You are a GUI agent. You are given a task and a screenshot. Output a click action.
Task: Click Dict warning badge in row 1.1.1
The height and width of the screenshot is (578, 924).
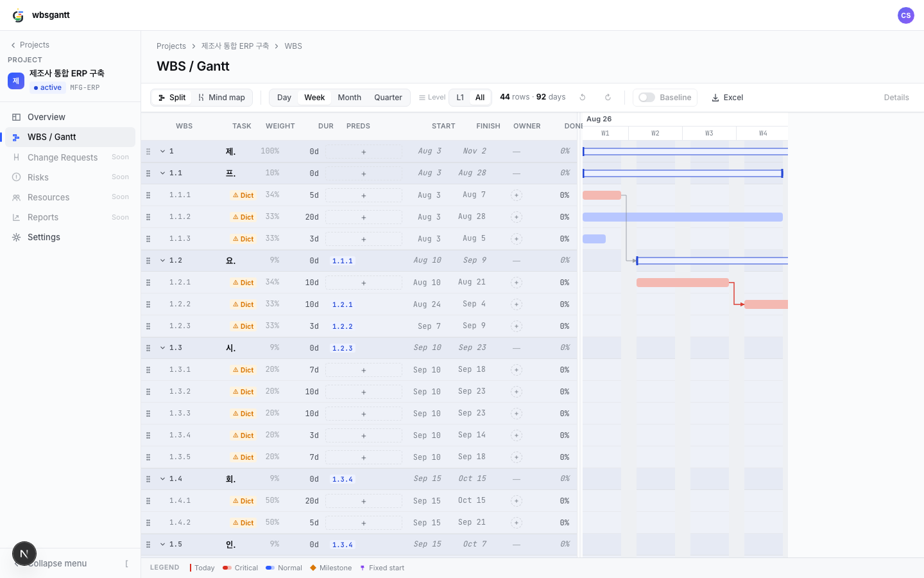coord(243,195)
